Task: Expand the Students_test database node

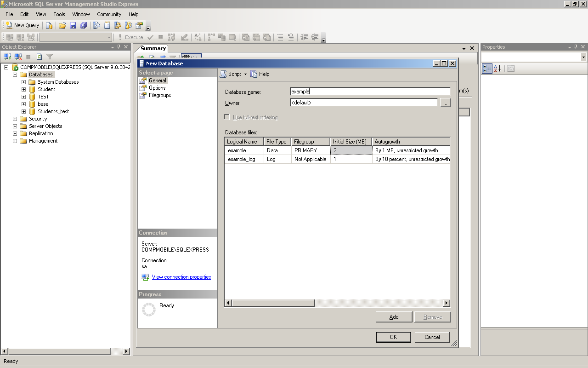Action: point(23,111)
